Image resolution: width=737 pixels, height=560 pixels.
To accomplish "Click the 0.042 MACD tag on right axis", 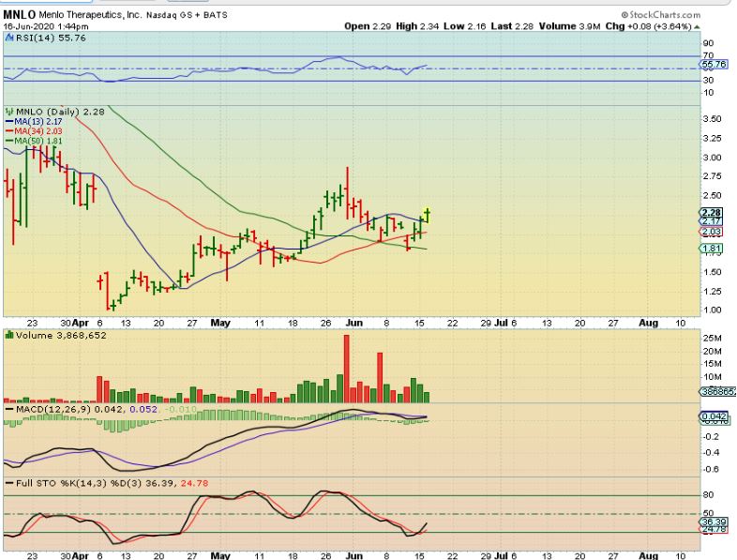I will [x=714, y=416].
